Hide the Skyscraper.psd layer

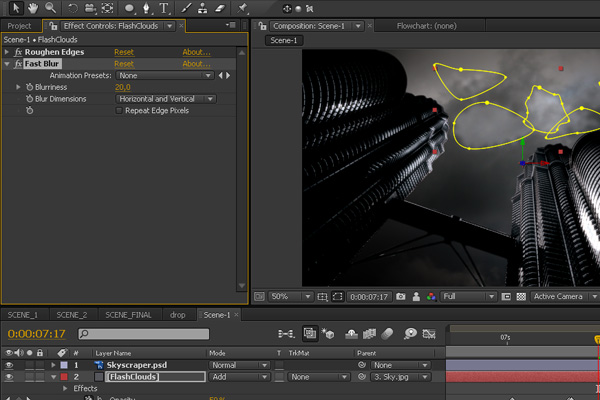[9, 365]
